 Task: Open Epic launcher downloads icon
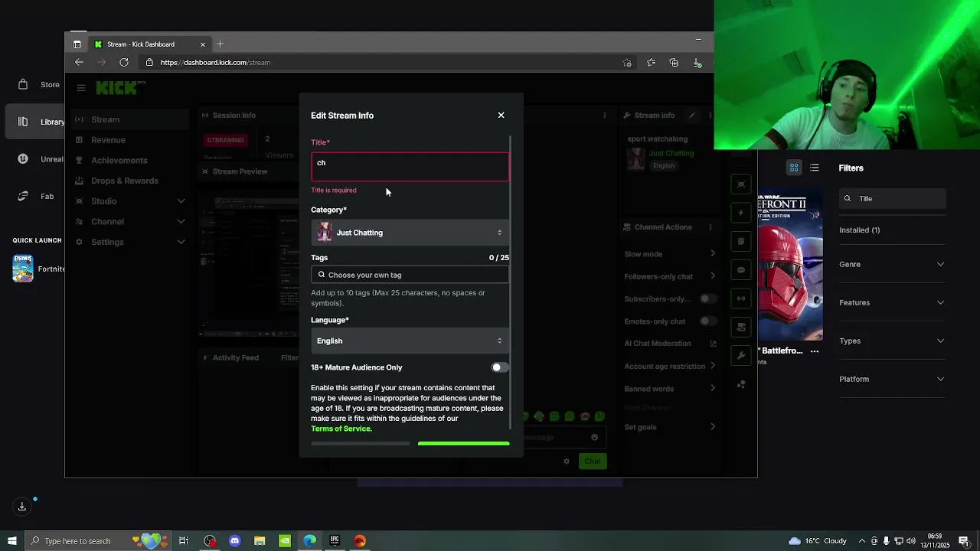(x=22, y=506)
